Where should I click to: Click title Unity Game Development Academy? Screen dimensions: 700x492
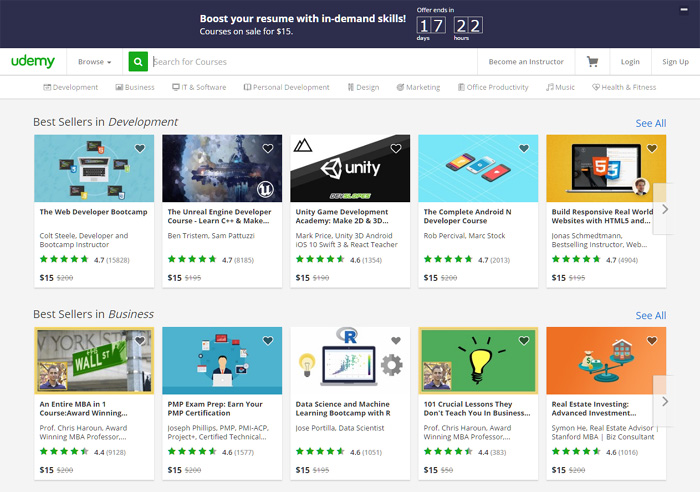pyautogui.click(x=342, y=217)
